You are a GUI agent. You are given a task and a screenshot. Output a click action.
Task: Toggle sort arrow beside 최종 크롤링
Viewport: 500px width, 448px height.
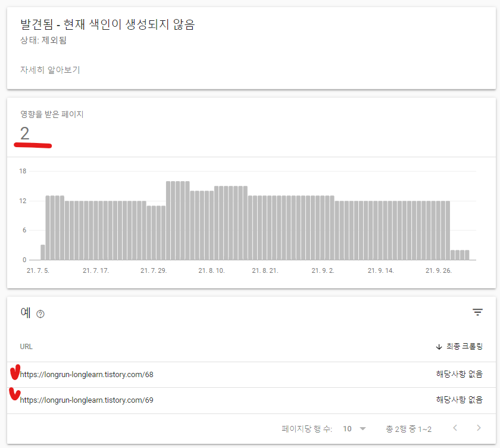click(439, 347)
